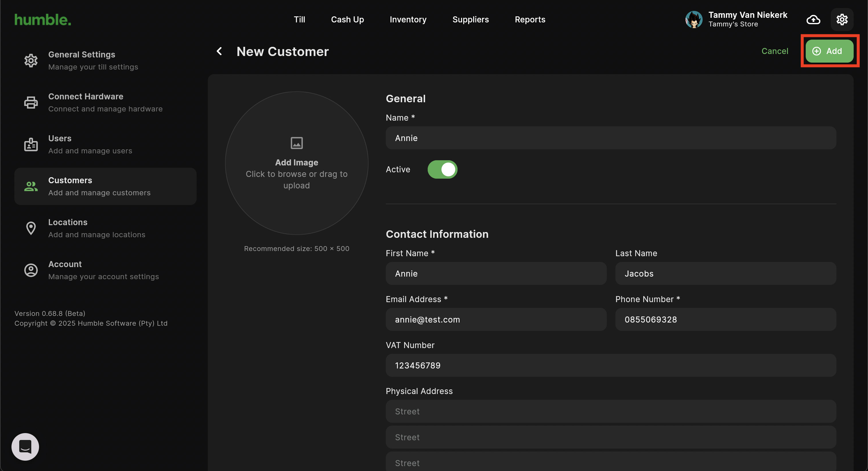This screenshot has height=471, width=868.
Task: Open the Reports section
Action: (530, 20)
